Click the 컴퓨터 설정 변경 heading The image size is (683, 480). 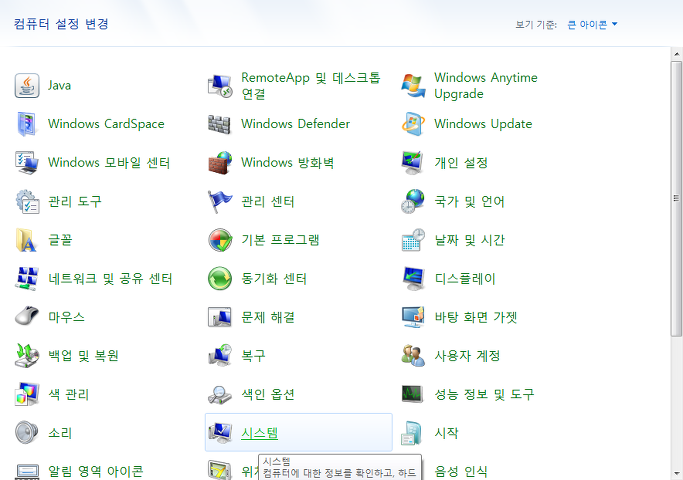pos(61,24)
